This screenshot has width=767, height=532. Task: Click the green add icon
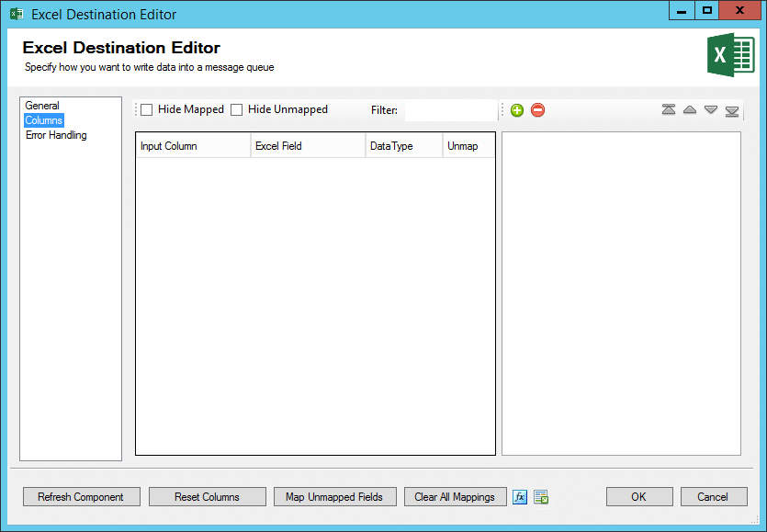pyautogui.click(x=516, y=110)
